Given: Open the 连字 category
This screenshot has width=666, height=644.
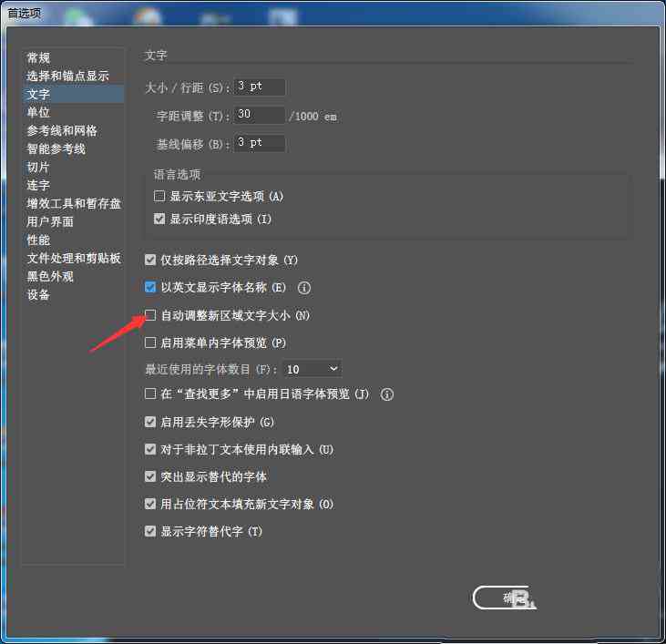Looking at the screenshot, I should tap(38, 186).
